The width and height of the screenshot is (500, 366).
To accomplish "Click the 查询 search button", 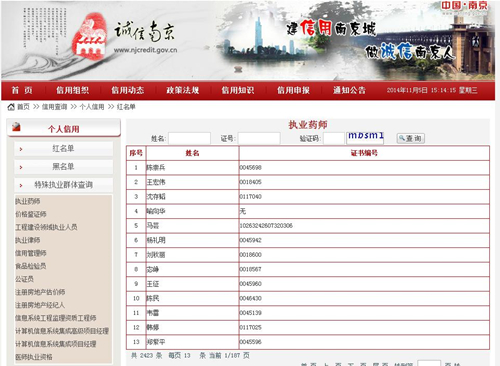I will coord(411,138).
